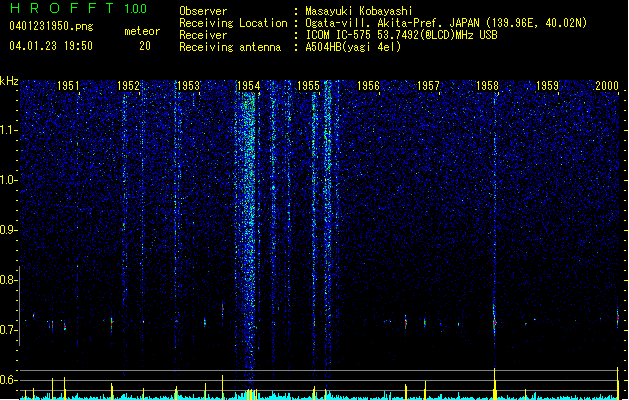Click the filename 0401231950.png
The width and height of the screenshot is (629, 400).
point(51,26)
